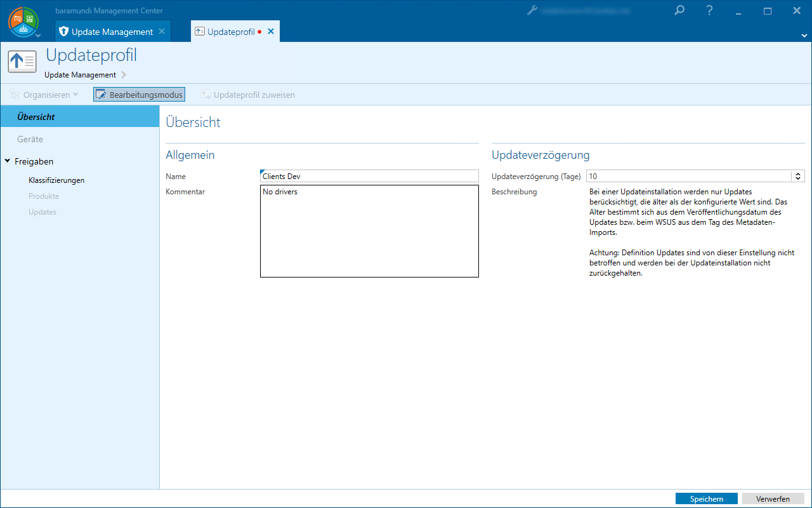Close the Update Management tab
812x508 pixels.
coord(162,31)
